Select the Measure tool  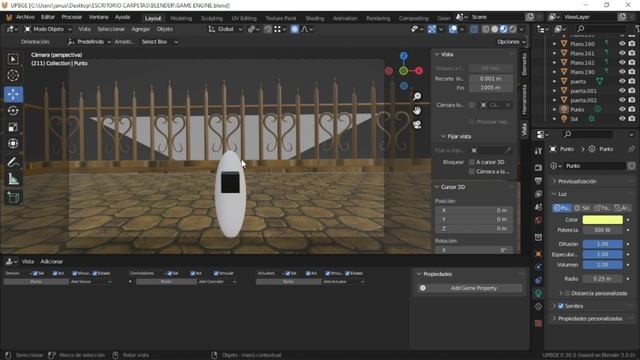13,179
